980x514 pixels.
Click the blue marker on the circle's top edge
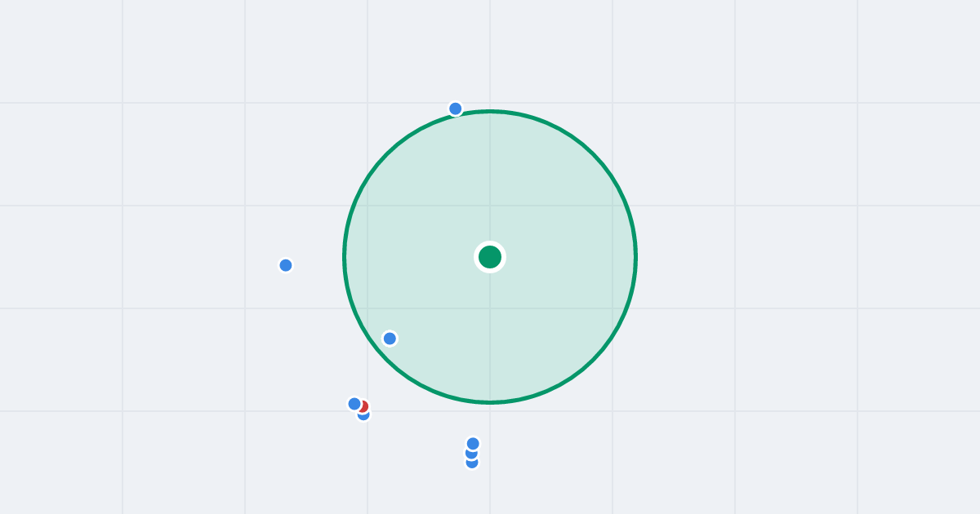[456, 109]
